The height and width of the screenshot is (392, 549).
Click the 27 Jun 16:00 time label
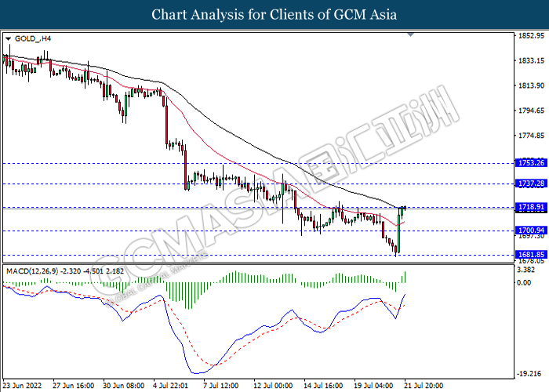coord(73,386)
